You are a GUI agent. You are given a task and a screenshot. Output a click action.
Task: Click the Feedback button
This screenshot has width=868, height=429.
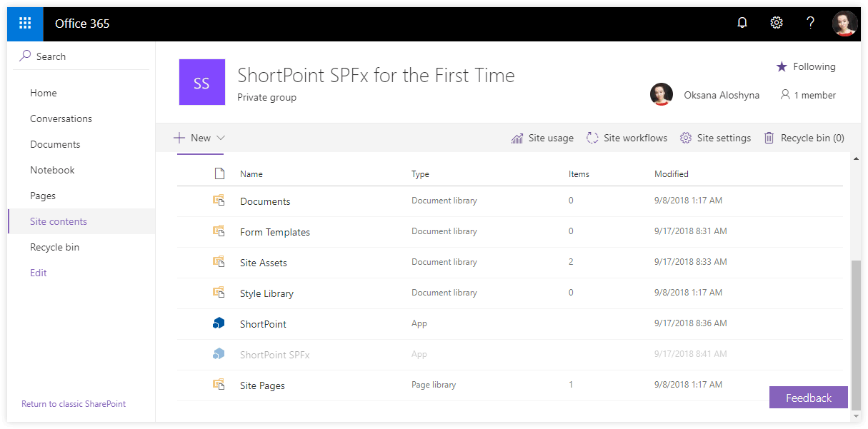(808, 397)
